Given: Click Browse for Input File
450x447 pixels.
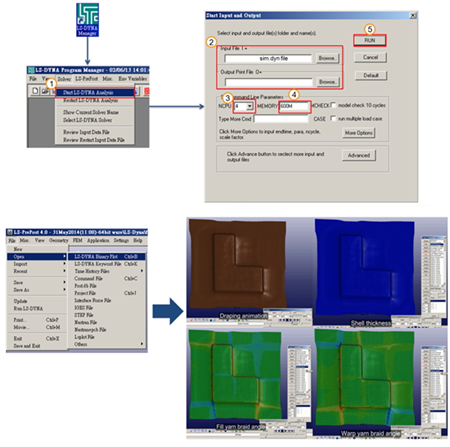Looking at the screenshot, I should coord(327,58).
